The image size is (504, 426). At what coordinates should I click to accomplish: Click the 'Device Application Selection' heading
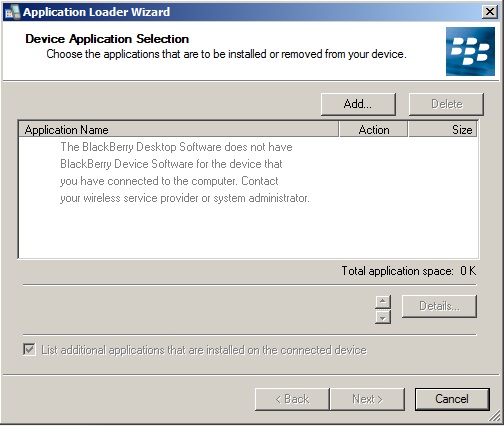tap(107, 39)
